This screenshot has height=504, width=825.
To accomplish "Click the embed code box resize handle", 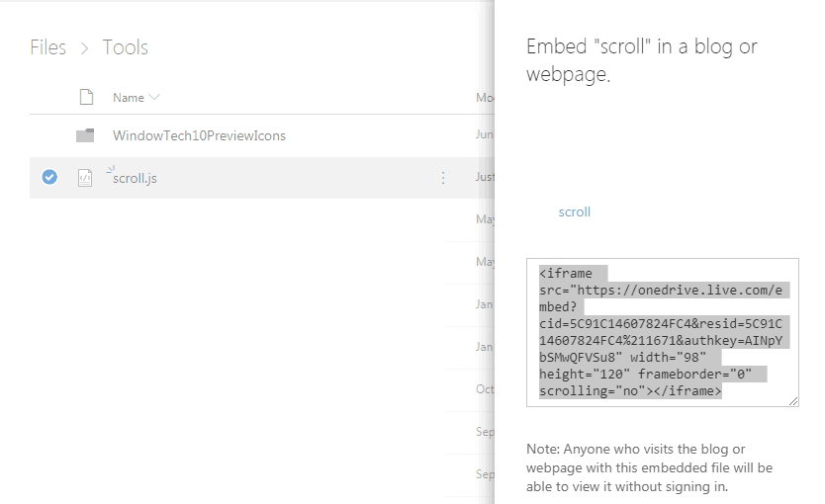I will [x=793, y=401].
